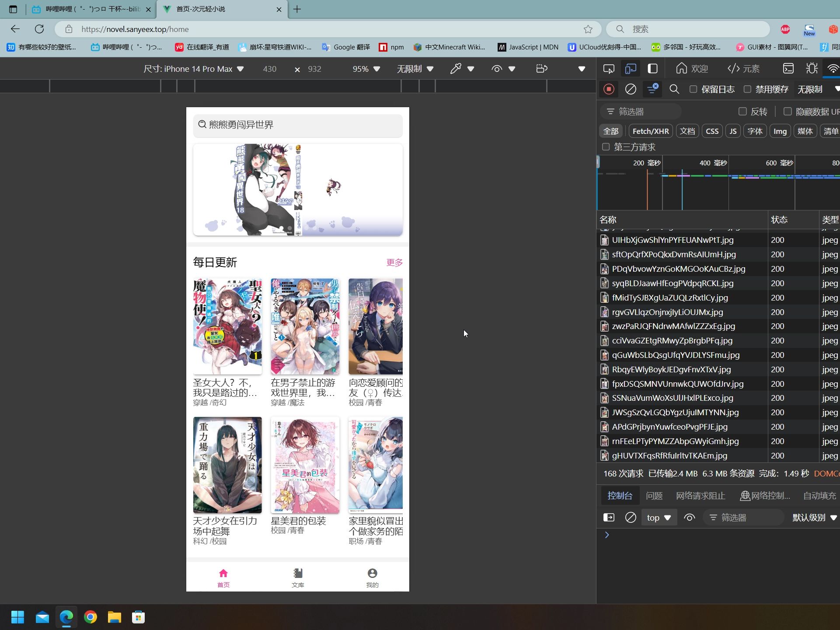This screenshot has height=630, width=840.
Task: Check the 第三方请求 checkbox
Action: 606,147
